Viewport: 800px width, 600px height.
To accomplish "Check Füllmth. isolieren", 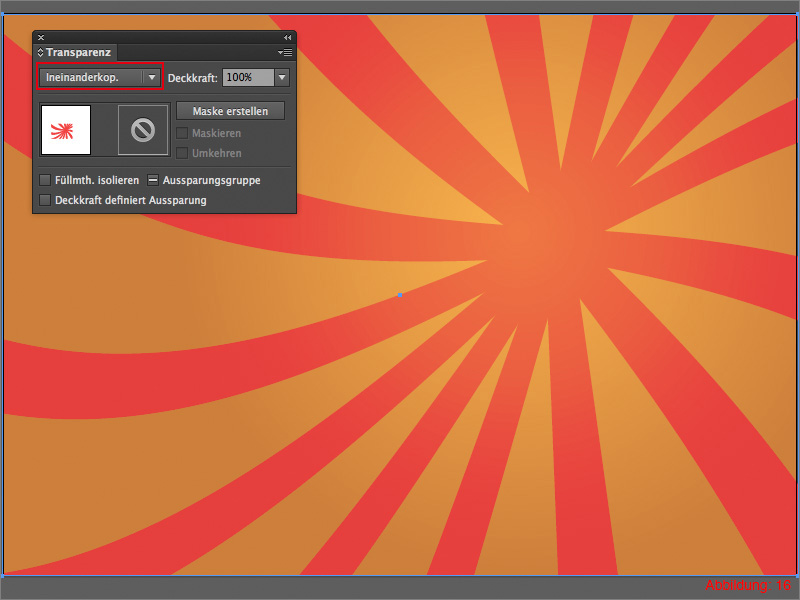I will tap(45, 180).
